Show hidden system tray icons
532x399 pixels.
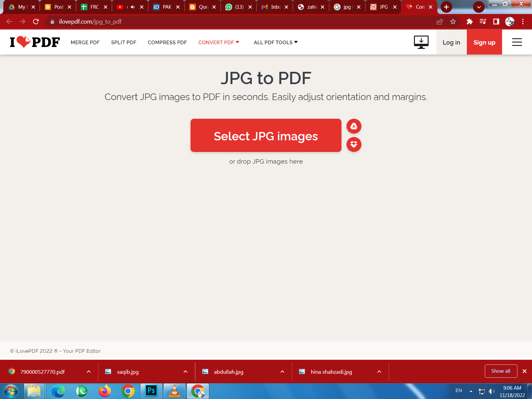[471, 391]
